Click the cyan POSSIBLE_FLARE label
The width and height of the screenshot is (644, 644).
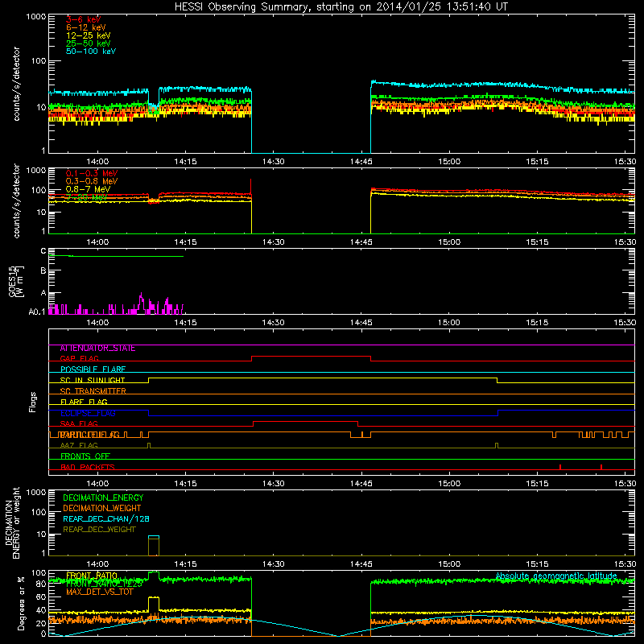coord(93,369)
